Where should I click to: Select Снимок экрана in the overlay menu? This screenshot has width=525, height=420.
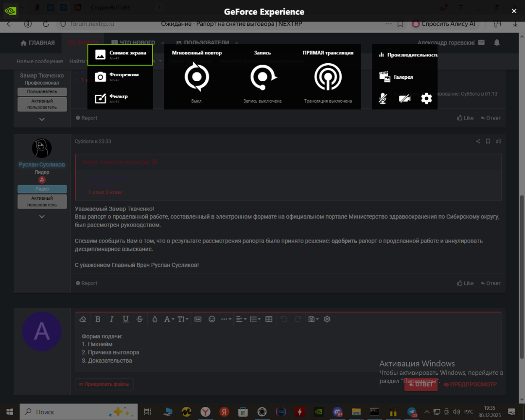click(x=120, y=54)
